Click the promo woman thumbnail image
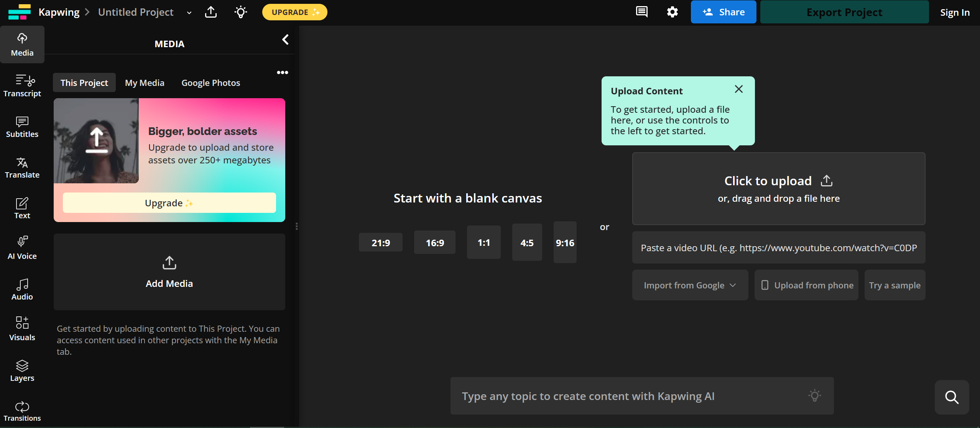The height and width of the screenshot is (428, 980). (96, 140)
